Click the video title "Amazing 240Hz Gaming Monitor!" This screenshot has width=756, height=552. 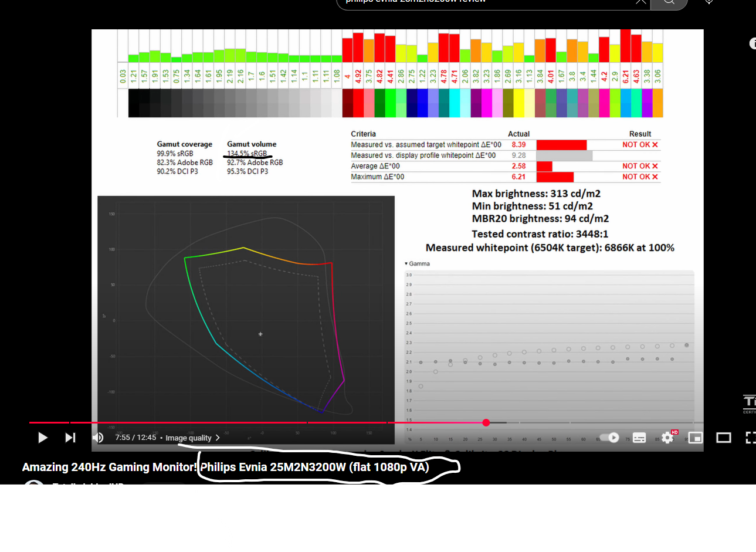click(x=110, y=467)
